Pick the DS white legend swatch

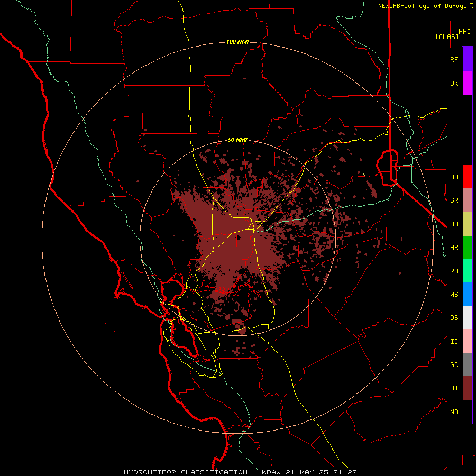coord(467,317)
